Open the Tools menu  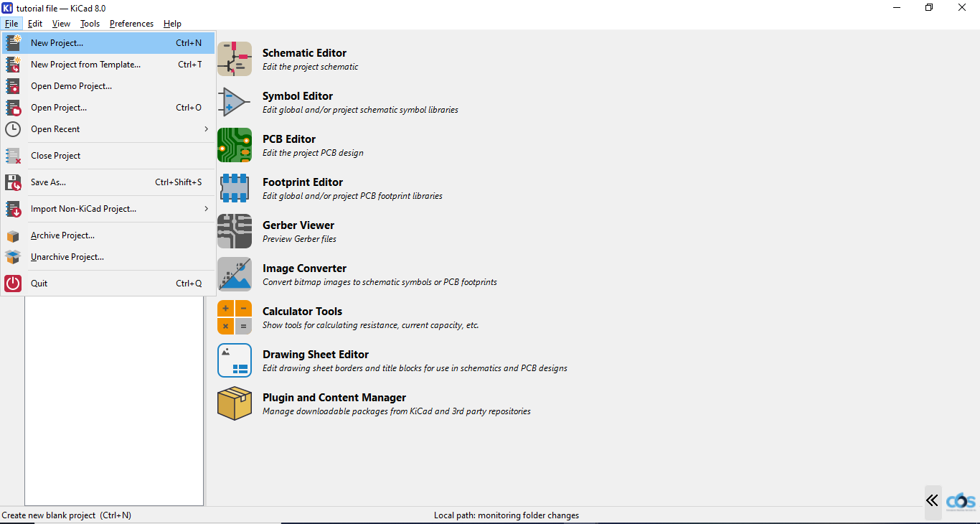[x=90, y=24]
